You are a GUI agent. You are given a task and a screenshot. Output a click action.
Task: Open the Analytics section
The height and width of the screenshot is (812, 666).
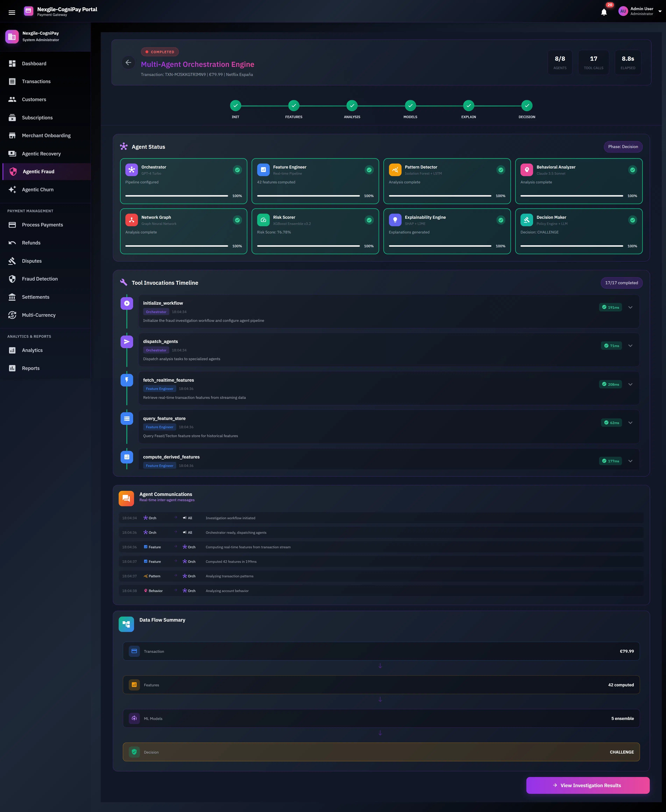(32, 350)
